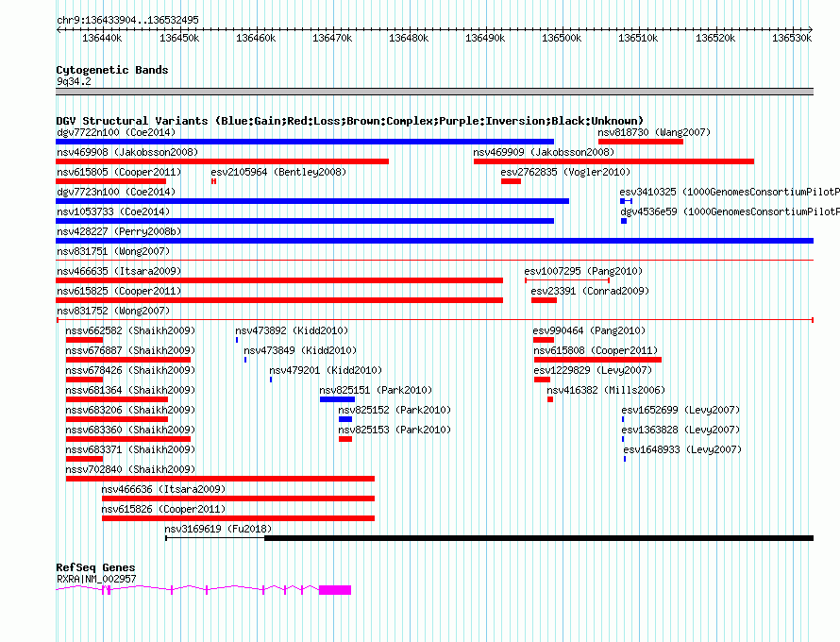This screenshot has height=642, width=840.
Task: Open the nsv825151 (Park2010) variant label
Action: click(376, 390)
